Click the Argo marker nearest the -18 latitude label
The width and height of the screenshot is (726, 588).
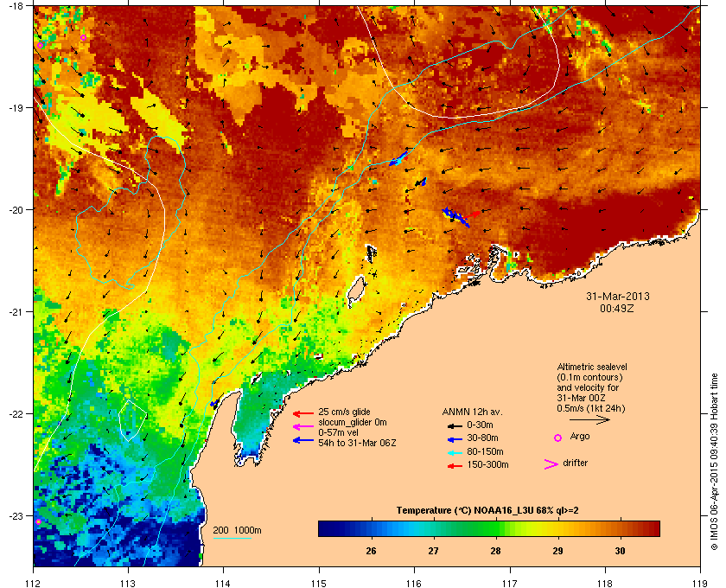point(41,46)
